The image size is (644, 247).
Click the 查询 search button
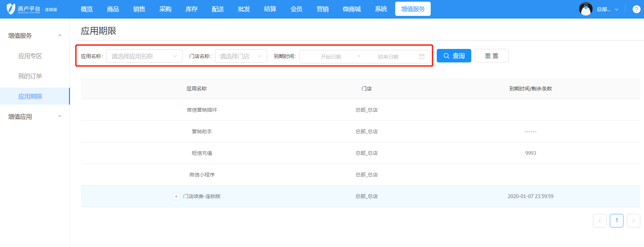[454, 56]
